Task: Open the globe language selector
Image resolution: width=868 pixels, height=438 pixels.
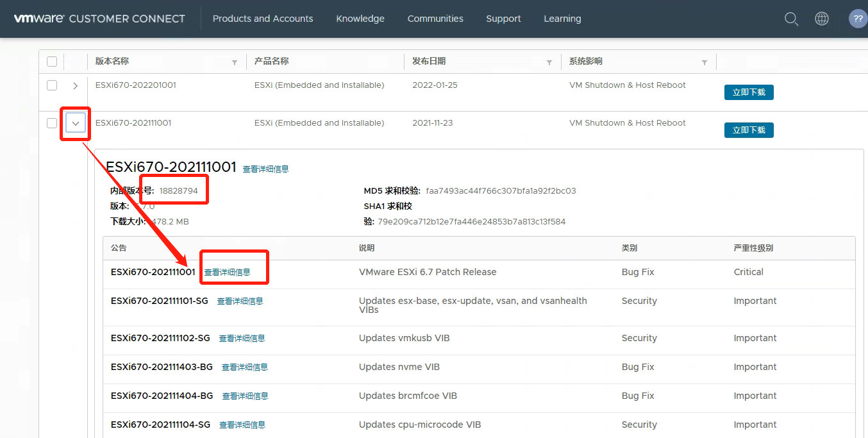Action: (x=822, y=19)
